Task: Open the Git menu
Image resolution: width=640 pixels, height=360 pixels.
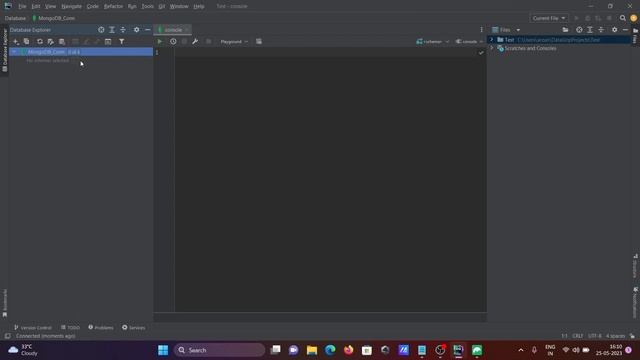Action: pyautogui.click(x=162, y=6)
